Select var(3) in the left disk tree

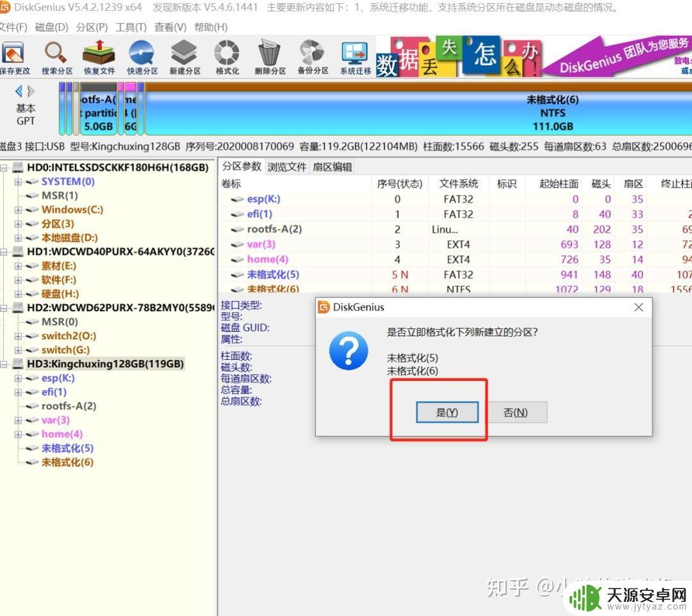56,420
